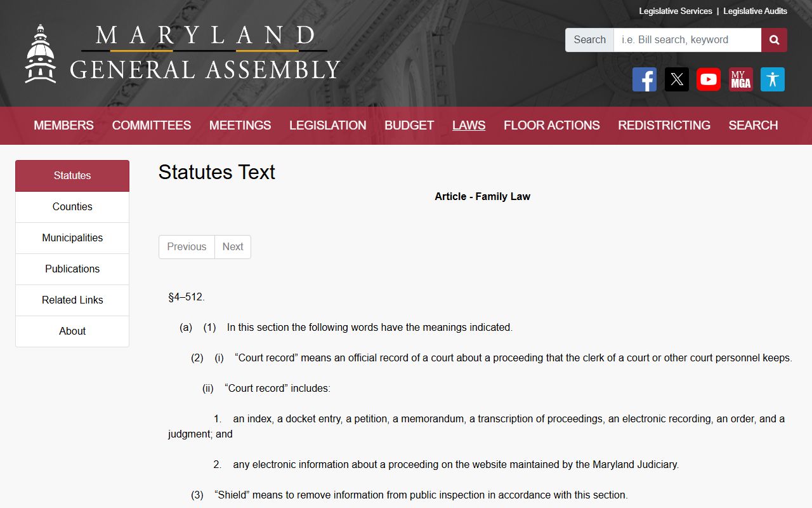The image size is (812, 508).
Task: Open the YouTube channel icon
Action: (x=709, y=79)
